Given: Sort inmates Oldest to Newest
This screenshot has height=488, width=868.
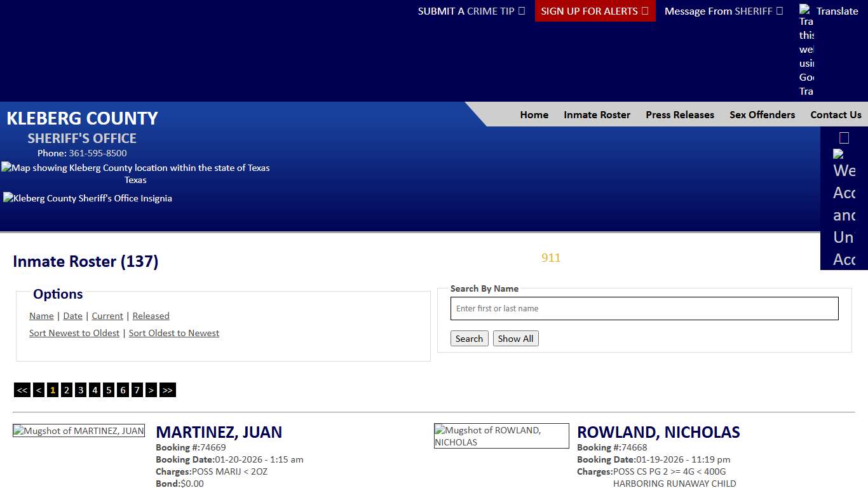Looking at the screenshot, I should point(174,333).
